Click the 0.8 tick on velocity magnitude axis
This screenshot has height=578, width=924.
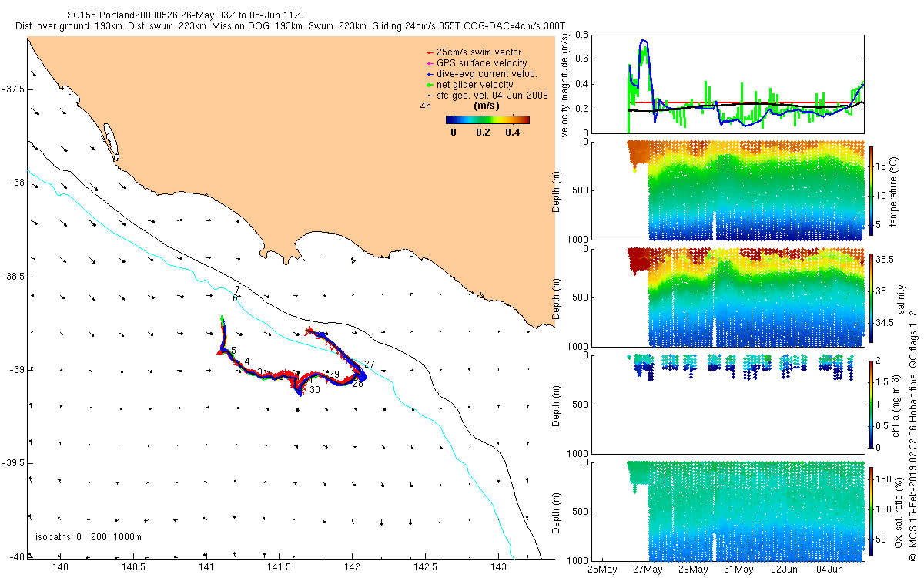581,35
